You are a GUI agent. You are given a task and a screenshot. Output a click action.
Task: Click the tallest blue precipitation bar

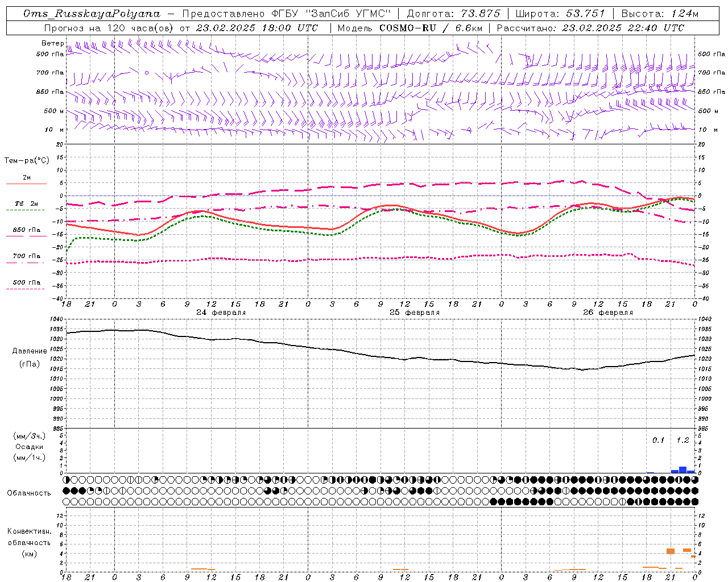(683, 469)
